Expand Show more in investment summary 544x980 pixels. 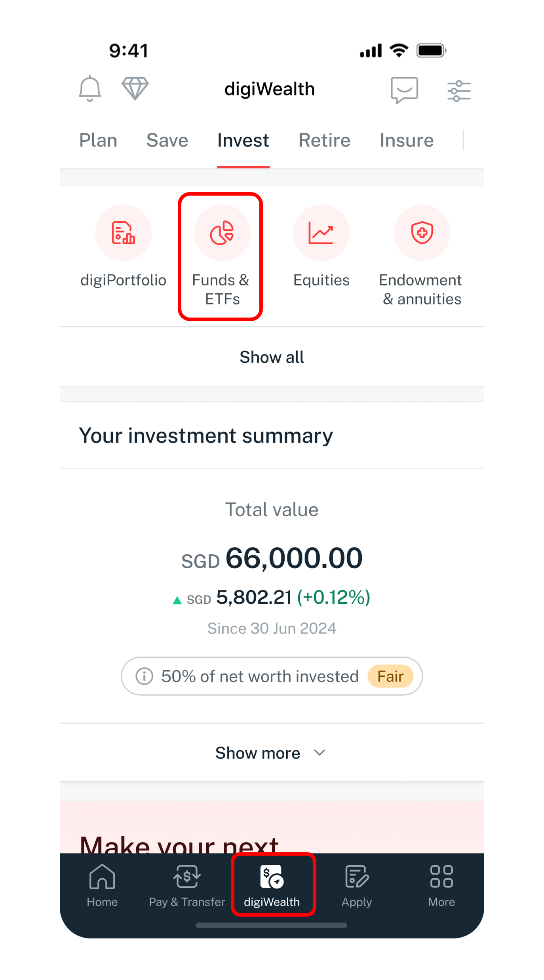(x=258, y=753)
